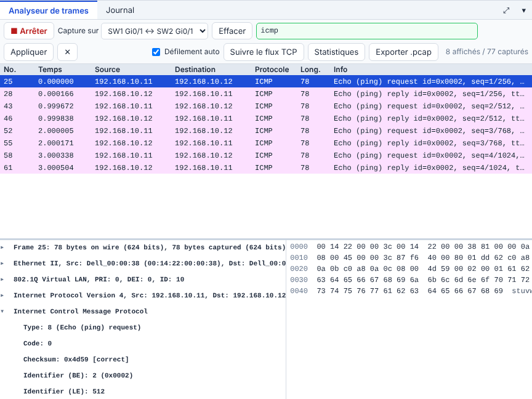The width and height of the screenshot is (532, 399).
Task: Click the Effacer button
Action: click(x=232, y=31)
